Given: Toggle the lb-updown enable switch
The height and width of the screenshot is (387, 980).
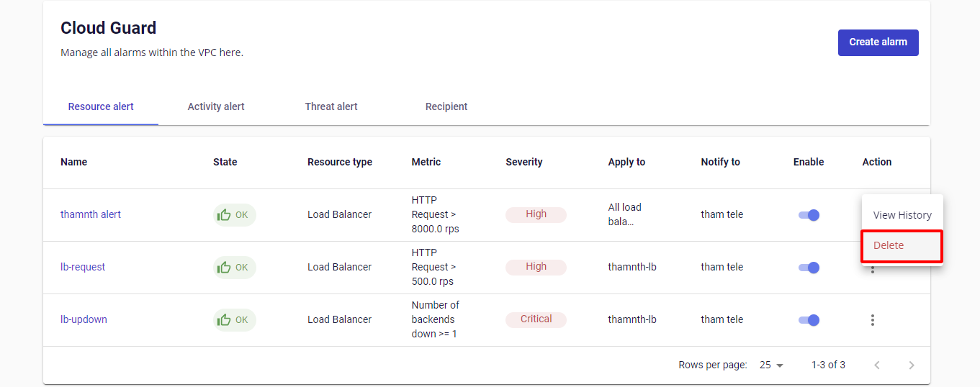Looking at the screenshot, I should click(x=809, y=320).
